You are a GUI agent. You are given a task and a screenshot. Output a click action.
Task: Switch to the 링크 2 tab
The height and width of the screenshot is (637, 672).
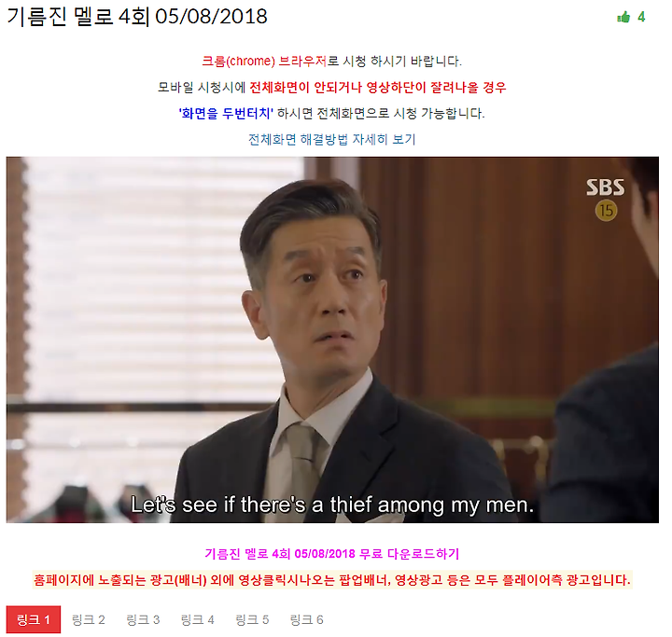click(89, 619)
